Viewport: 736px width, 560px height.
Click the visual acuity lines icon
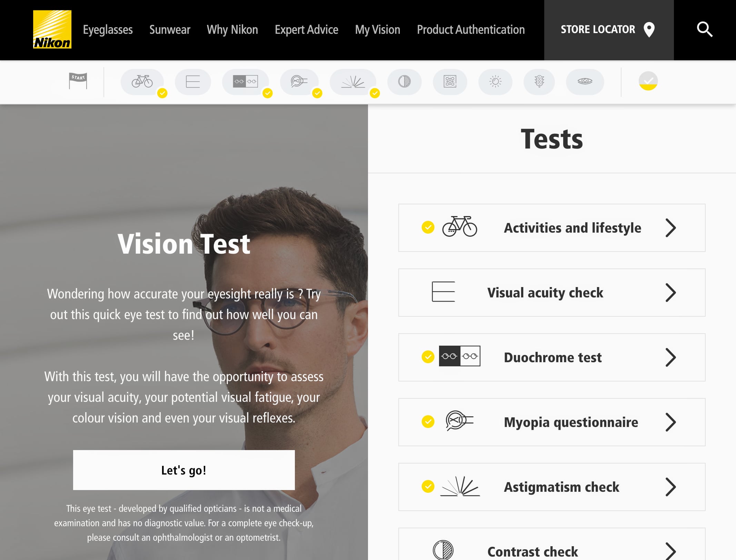(444, 292)
